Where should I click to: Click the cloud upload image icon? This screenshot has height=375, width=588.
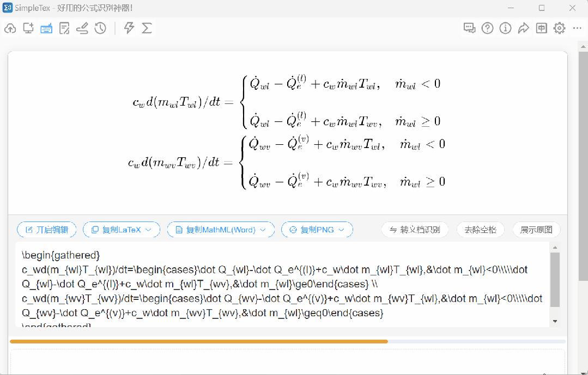10,28
